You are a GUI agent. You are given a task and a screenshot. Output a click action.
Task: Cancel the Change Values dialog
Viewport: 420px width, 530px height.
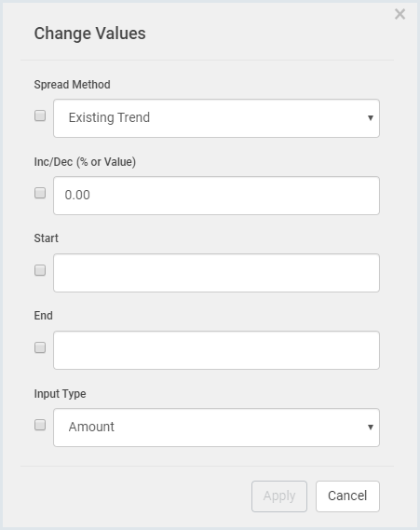pos(347,496)
